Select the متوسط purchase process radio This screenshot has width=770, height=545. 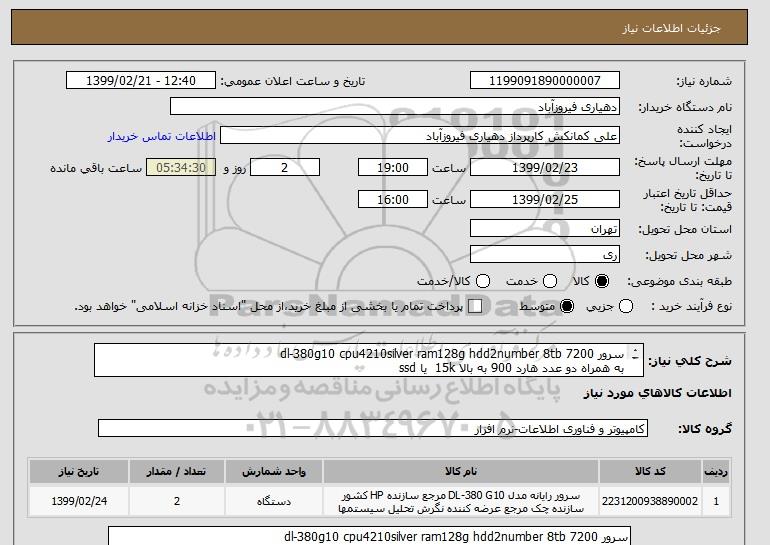pyautogui.click(x=567, y=306)
